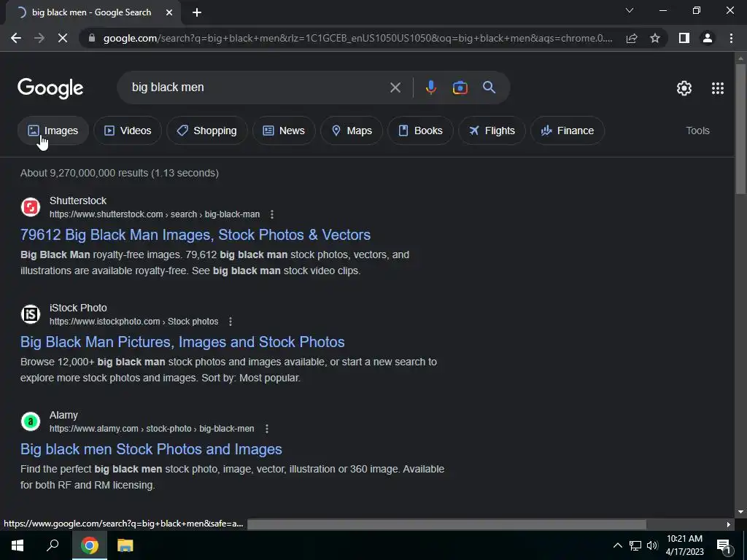Click the istockphoto.com URL breadcrumb
747x560 pixels.
(x=134, y=322)
